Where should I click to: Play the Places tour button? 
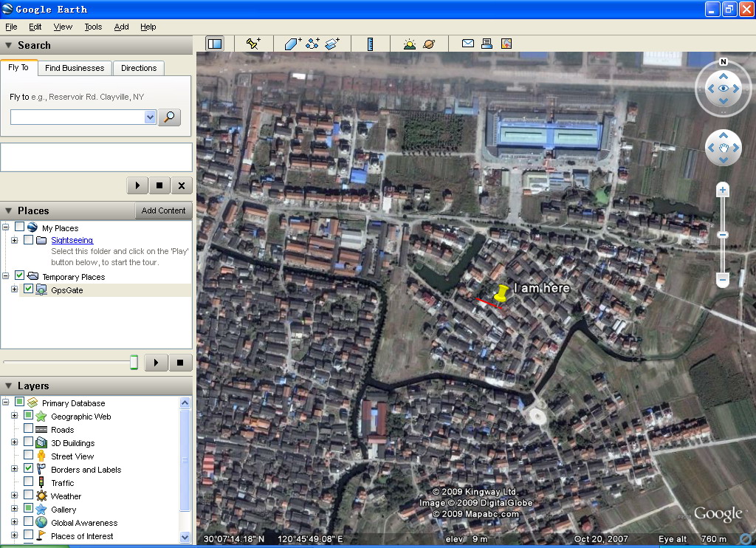[x=156, y=363]
